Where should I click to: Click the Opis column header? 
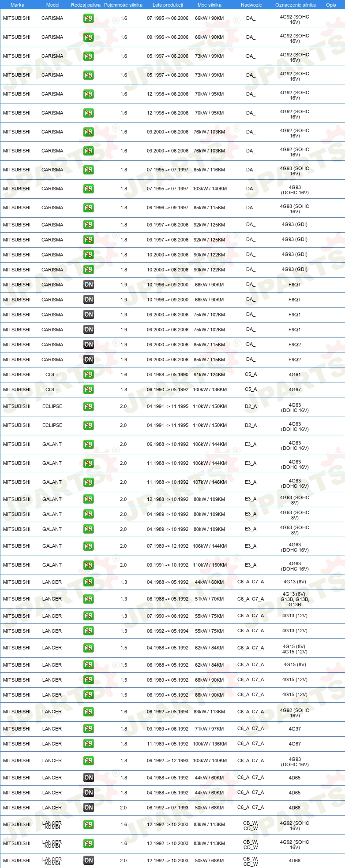tap(331, 5)
